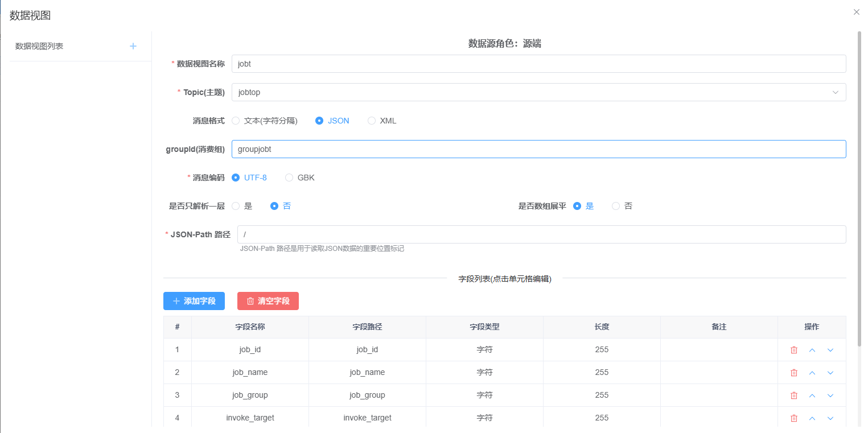Select GBK message encoding

tap(290, 178)
